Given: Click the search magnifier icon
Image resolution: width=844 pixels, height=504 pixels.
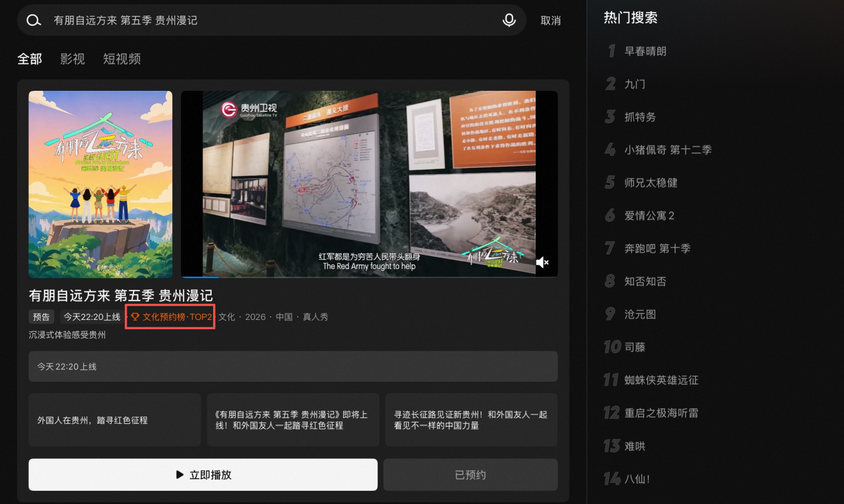Looking at the screenshot, I should click(x=33, y=21).
